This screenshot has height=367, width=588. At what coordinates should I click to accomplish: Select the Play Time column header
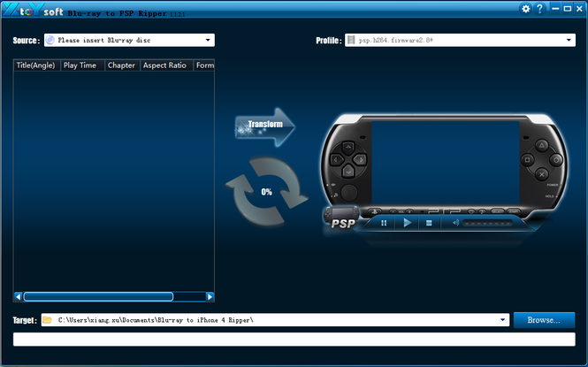click(82, 65)
